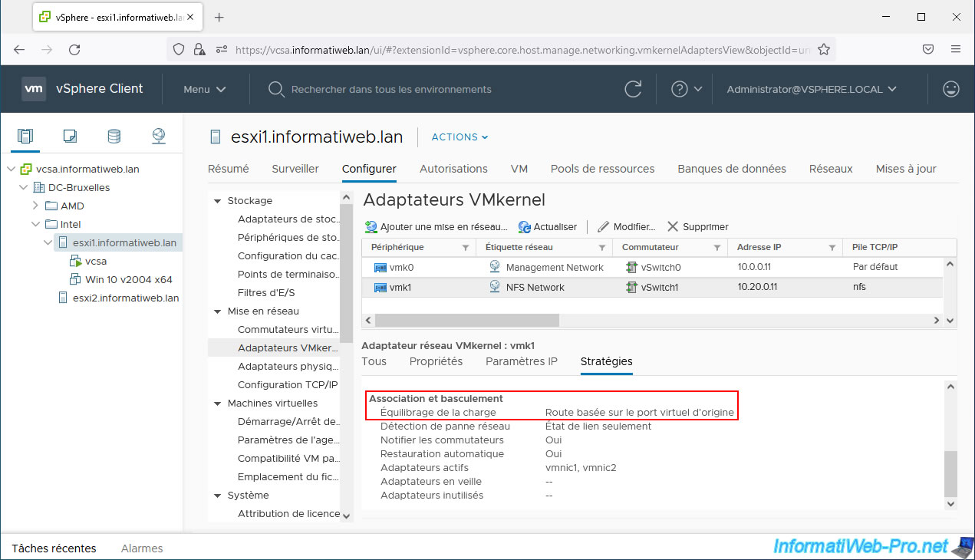
Task: Show Paramètres IP details tab
Action: 522,361
